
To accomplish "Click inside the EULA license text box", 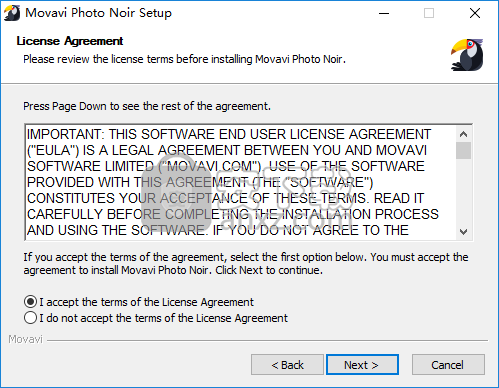I will [x=241, y=182].
